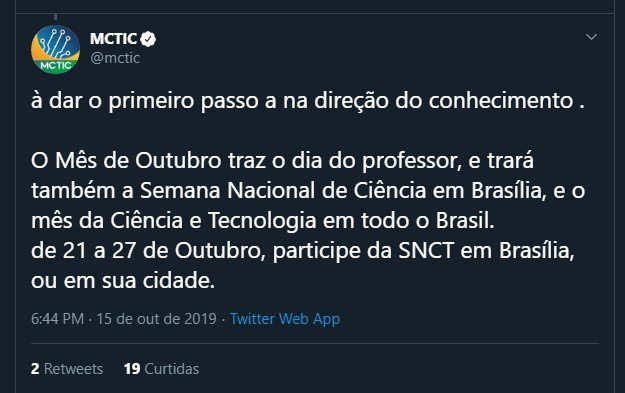Click the retweet count number 2
The height and width of the screenshot is (393, 625).
coord(35,369)
